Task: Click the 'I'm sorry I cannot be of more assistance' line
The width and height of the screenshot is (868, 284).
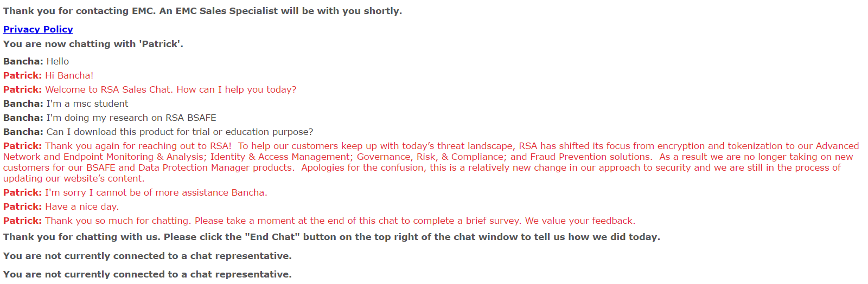Action: (x=156, y=192)
